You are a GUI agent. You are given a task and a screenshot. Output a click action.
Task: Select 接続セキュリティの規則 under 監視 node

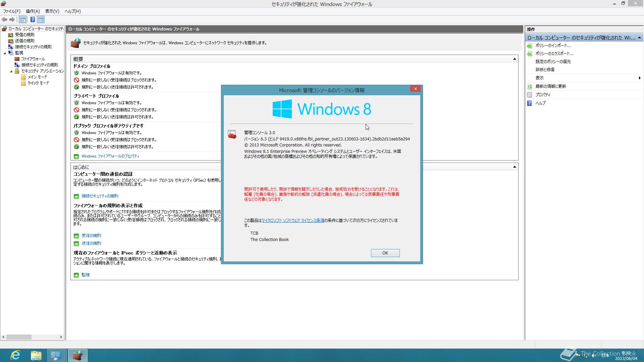(40, 65)
